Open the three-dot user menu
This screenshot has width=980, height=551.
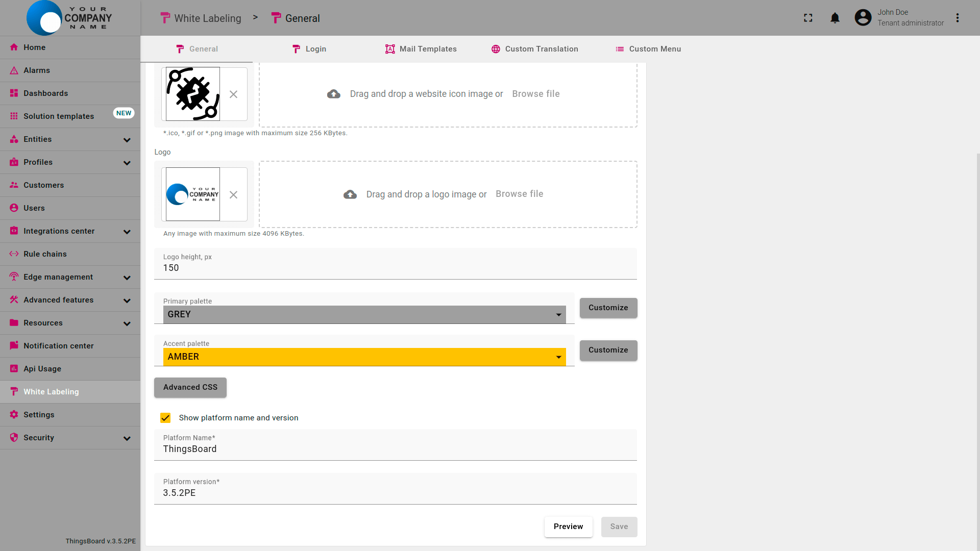[958, 18]
